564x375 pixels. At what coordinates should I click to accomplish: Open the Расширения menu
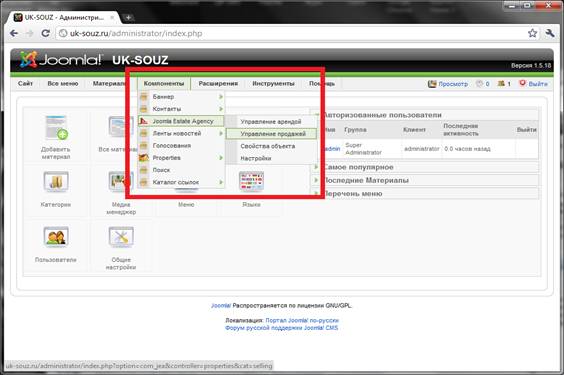click(x=218, y=83)
